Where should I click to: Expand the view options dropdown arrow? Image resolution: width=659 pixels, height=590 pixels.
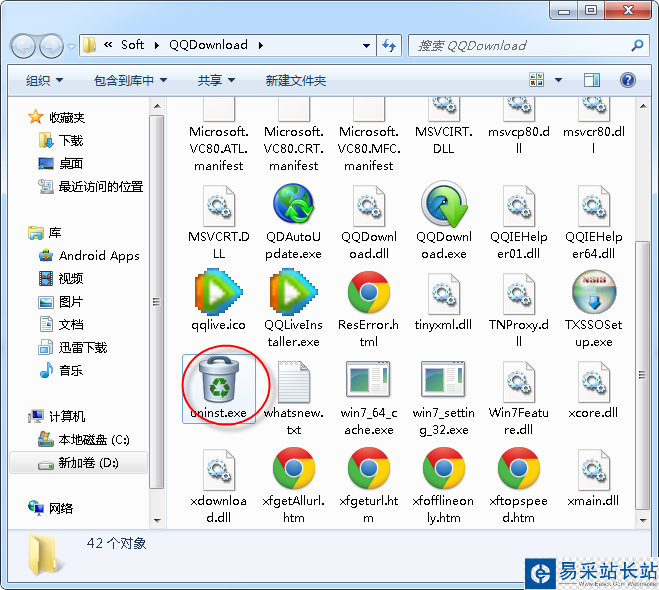(558, 80)
